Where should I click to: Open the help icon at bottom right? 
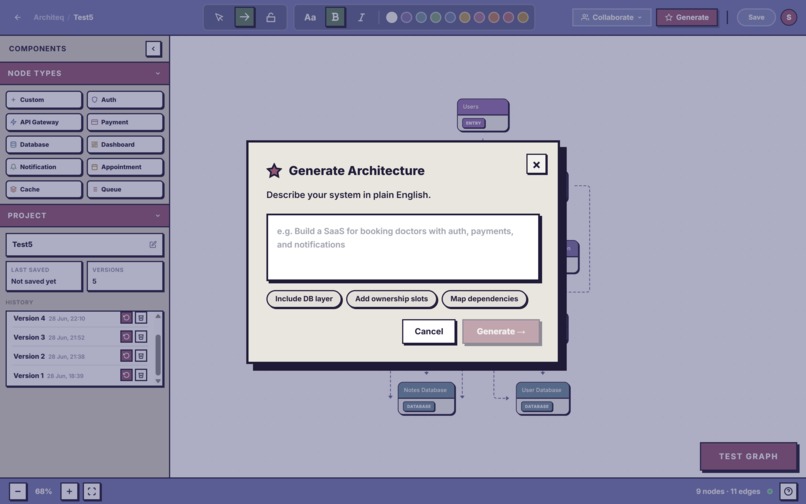pyautogui.click(x=788, y=491)
